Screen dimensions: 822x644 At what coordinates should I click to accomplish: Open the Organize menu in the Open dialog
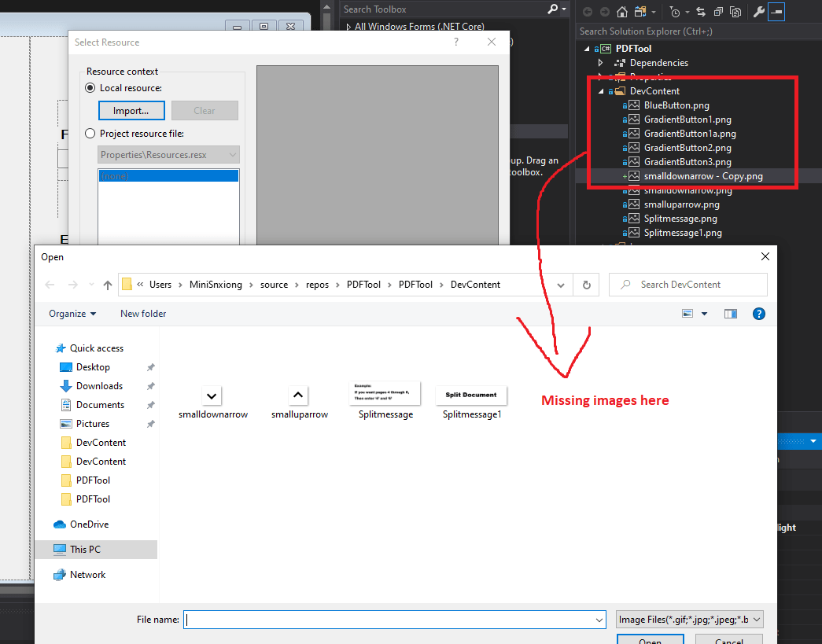tap(71, 313)
